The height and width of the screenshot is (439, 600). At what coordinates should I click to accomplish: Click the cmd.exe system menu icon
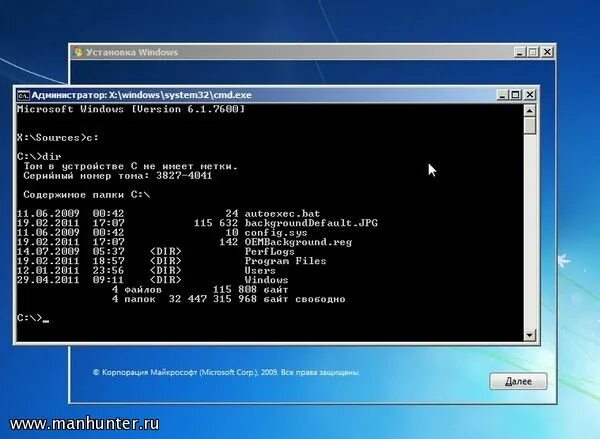tap(23, 95)
